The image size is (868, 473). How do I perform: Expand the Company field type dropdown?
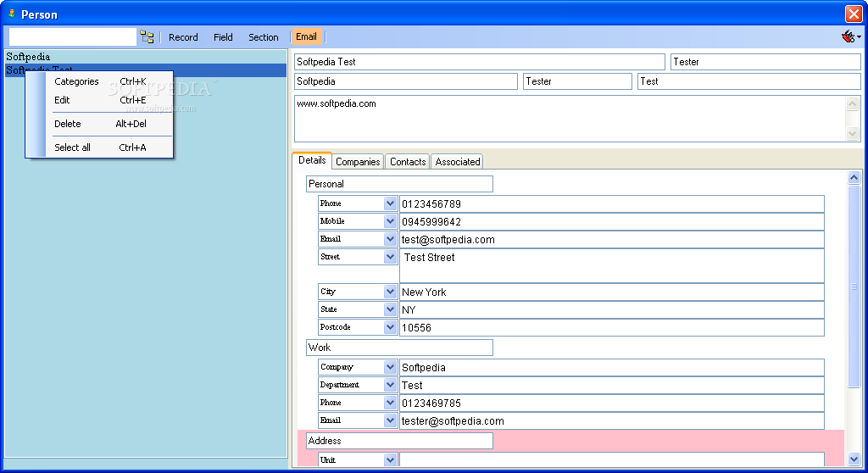coord(390,367)
